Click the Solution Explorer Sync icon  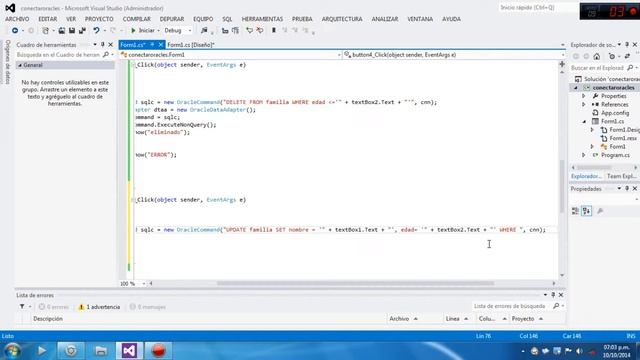pyautogui.click(x=627, y=56)
